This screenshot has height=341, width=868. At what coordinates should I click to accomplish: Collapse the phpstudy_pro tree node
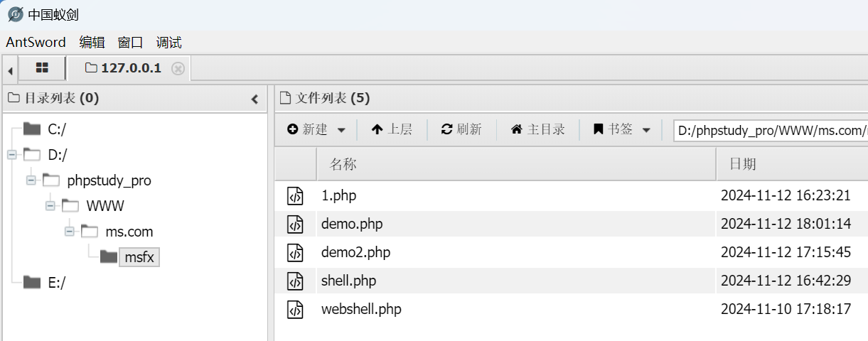point(31,180)
